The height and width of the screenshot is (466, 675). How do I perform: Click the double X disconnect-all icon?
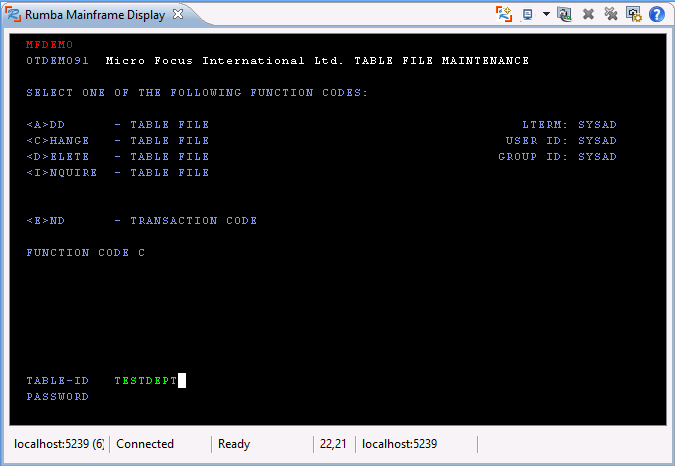(611, 14)
